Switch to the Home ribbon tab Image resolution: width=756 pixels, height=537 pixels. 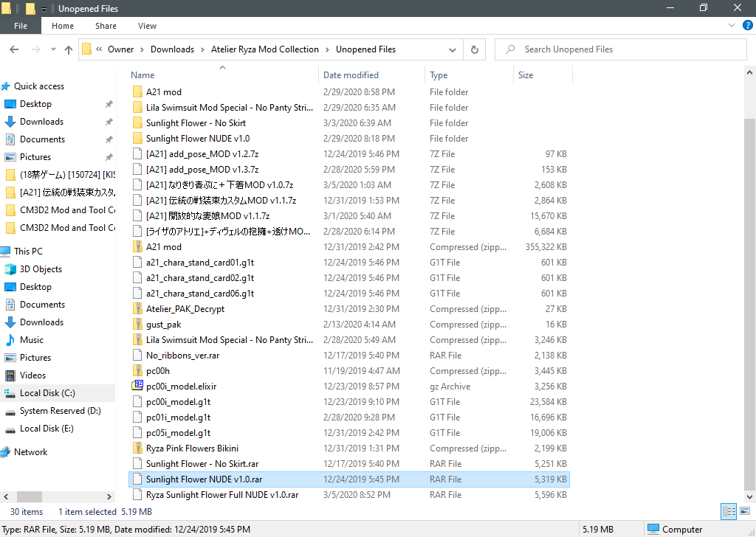(63, 26)
